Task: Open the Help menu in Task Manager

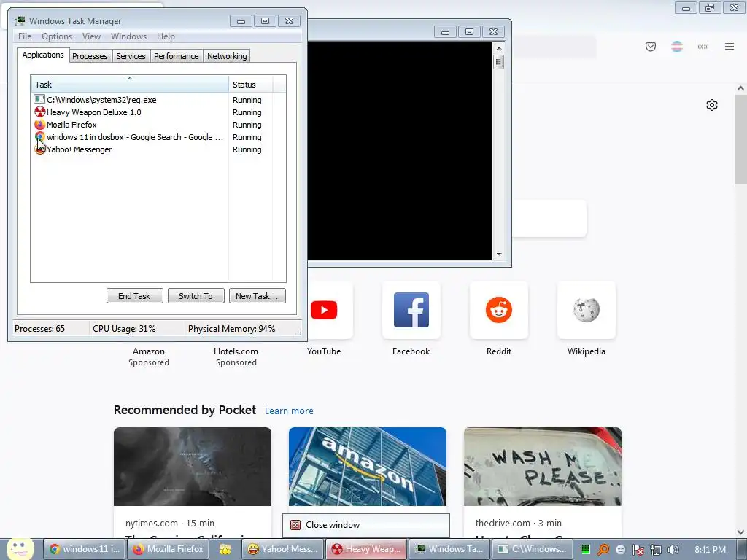Action: (x=166, y=36)
